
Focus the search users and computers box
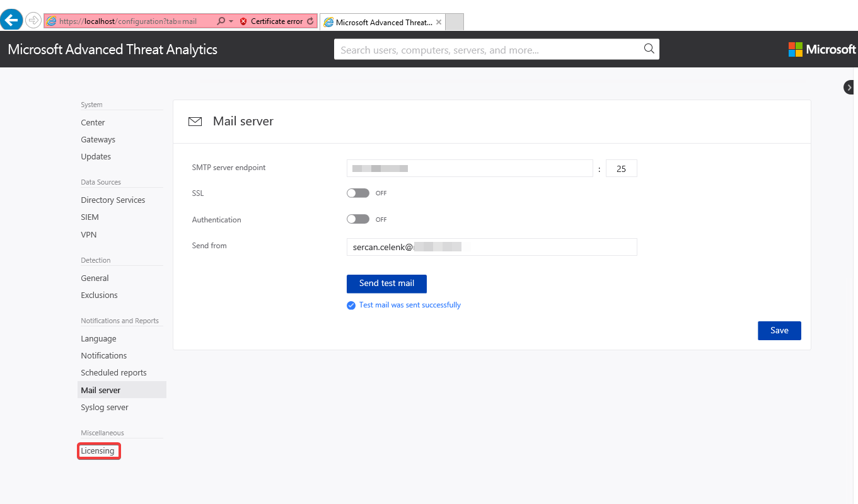[489, 50]
